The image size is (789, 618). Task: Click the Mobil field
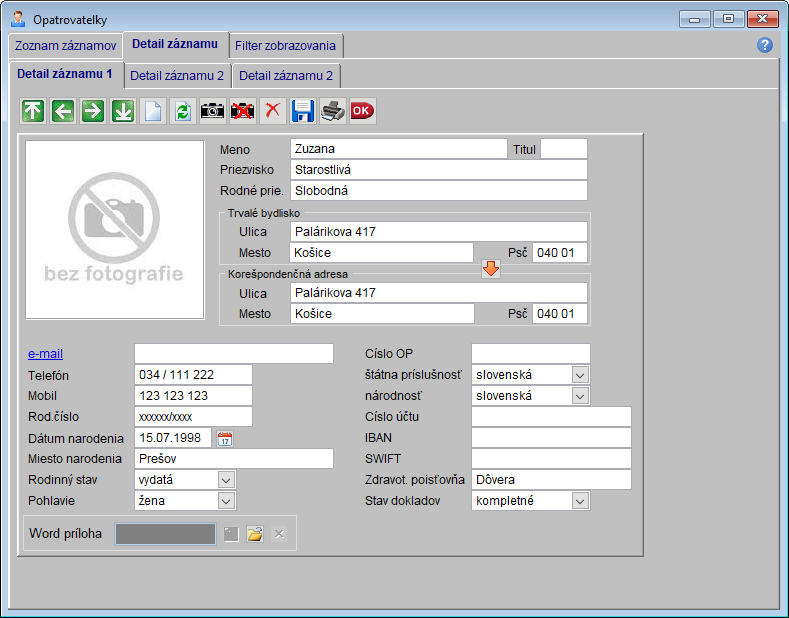193,396
